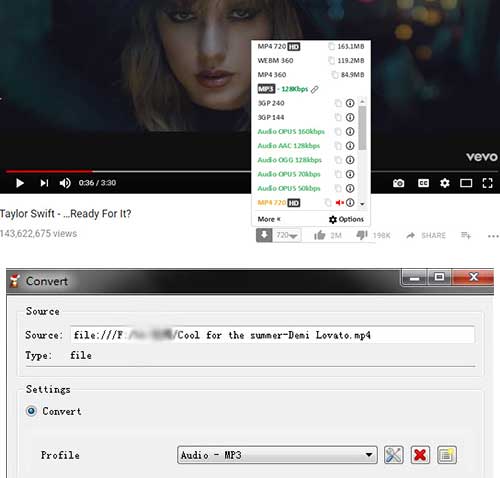Screen dimensions: 500x478
Task: Choose Audio AAC 128kbps
Action: pyautogui.click(x=289, y=146)
